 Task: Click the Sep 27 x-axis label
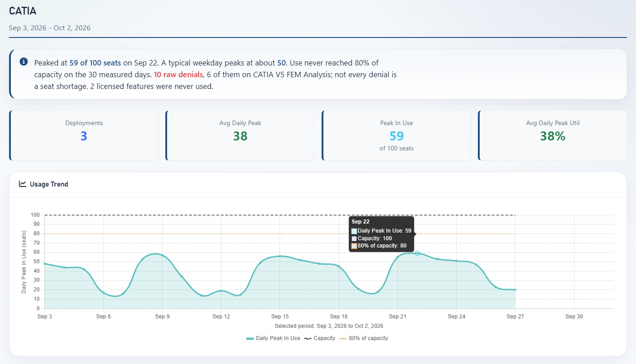tap(514, 317)
